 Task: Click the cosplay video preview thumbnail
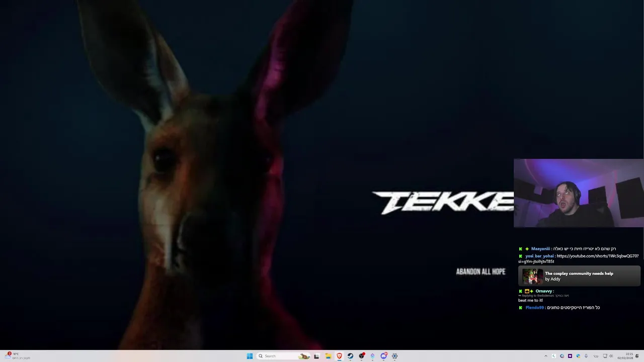pyautogui.click(x=532, y=276)
